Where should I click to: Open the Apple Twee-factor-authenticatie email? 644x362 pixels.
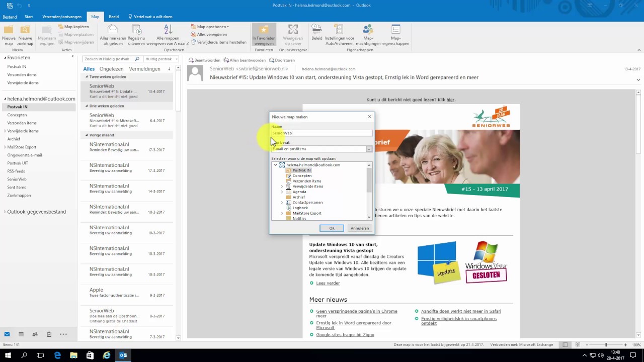click(x=127, y=293)
